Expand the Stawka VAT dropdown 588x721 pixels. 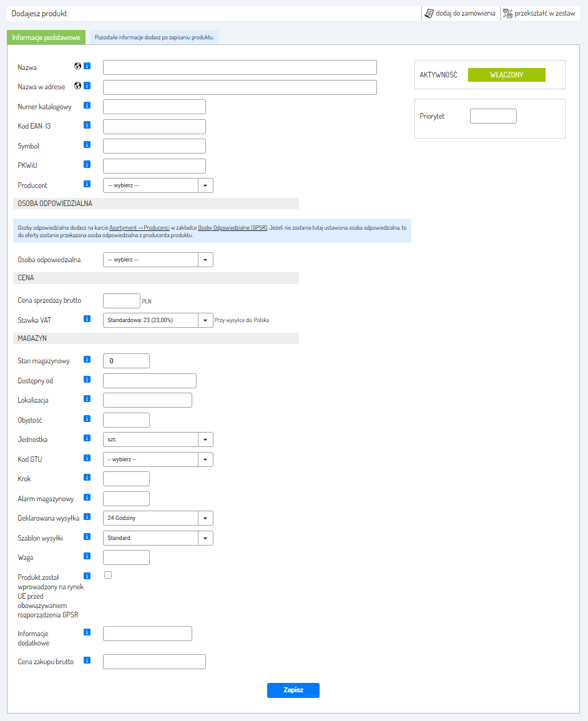(x=158, y=320)
